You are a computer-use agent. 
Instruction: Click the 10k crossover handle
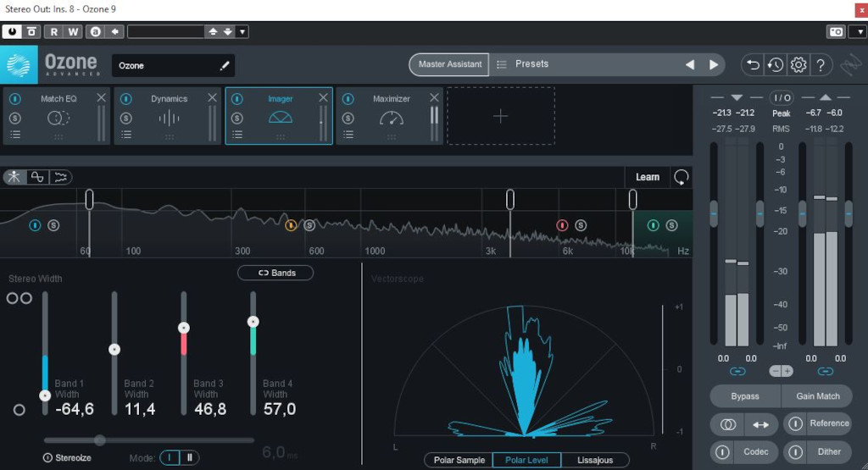632,200
